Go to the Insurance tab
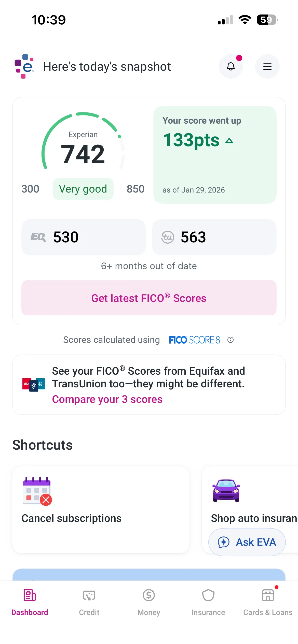298x644 pixels. (208, 601)
